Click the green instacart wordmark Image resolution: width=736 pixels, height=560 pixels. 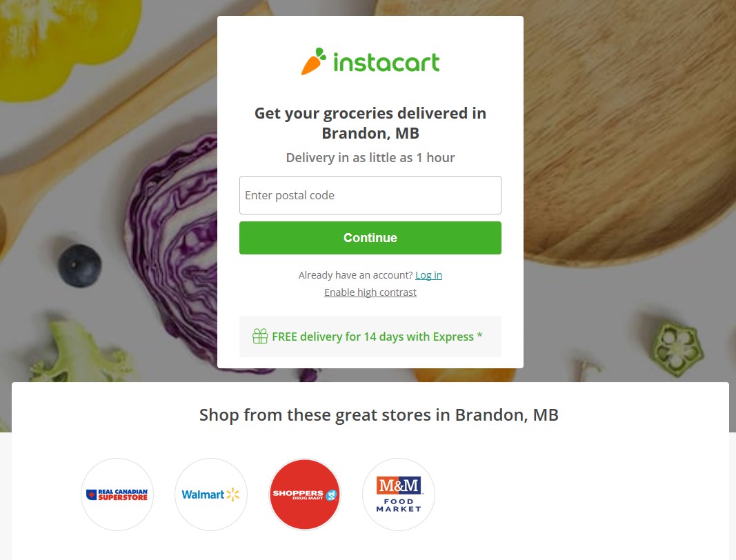[386, 63]
